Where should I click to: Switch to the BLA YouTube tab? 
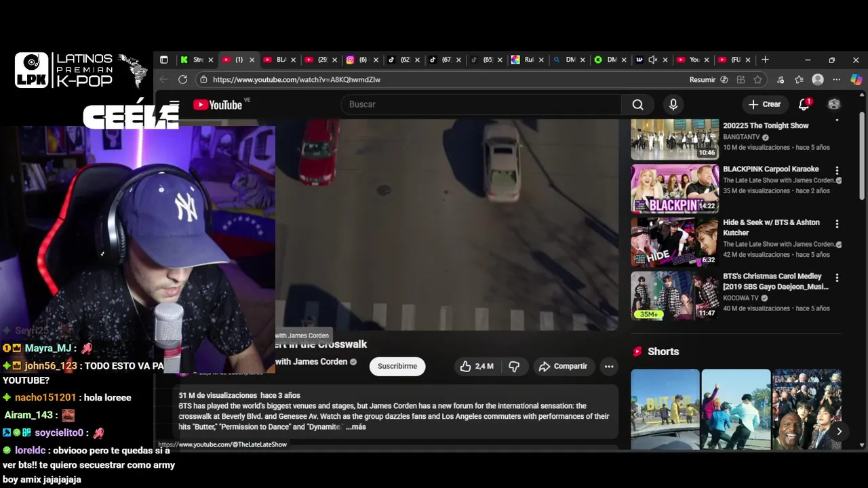pyautogui.click(x=279, y=60)
